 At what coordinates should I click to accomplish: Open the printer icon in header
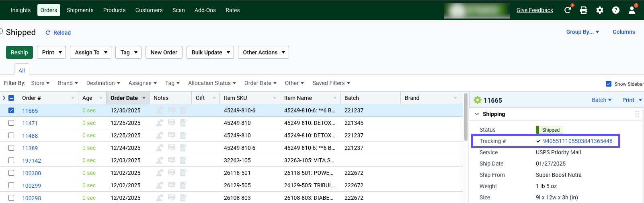coord(584,10)
